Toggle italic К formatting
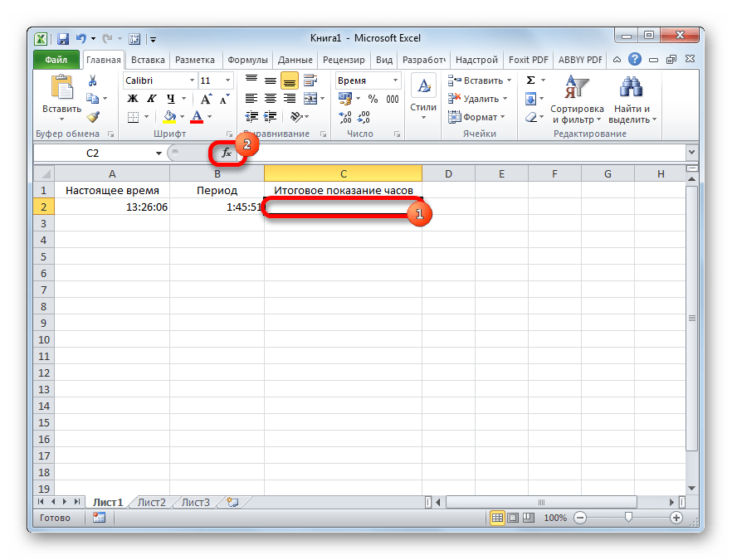Screen dimensions: 732x560 152,99
